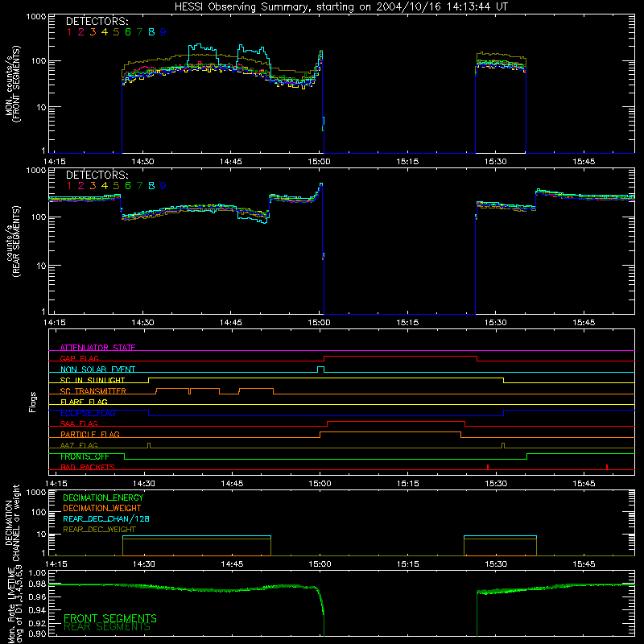Click DETECTORS label in front segments plot
Viewport: 644px width, 644px height.
pos(97,22)
